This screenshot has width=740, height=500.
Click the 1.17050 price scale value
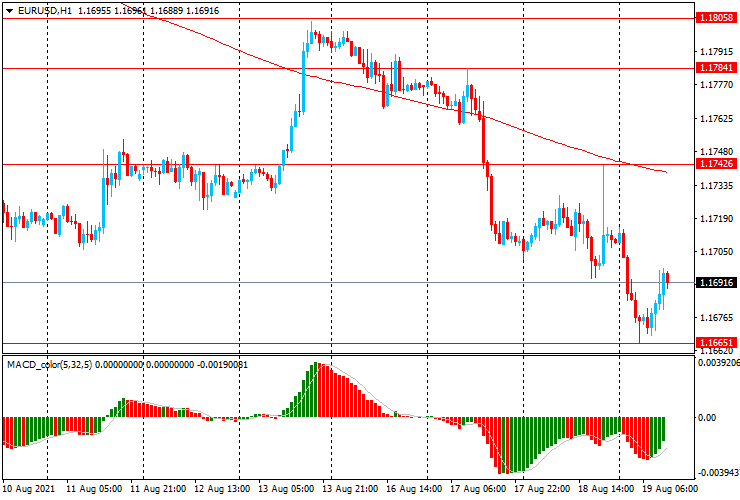tap(717, 252)
